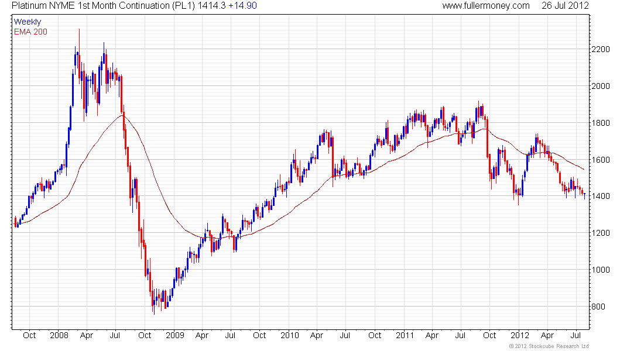Click the Weekly interval label

point(28,22)
